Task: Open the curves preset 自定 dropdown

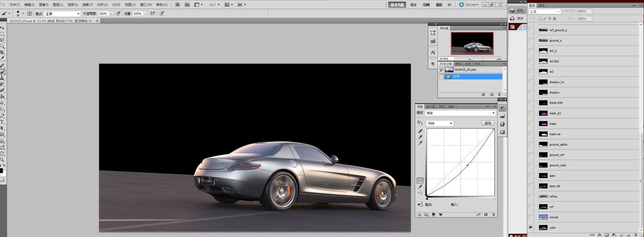Action: pos(460,113)
